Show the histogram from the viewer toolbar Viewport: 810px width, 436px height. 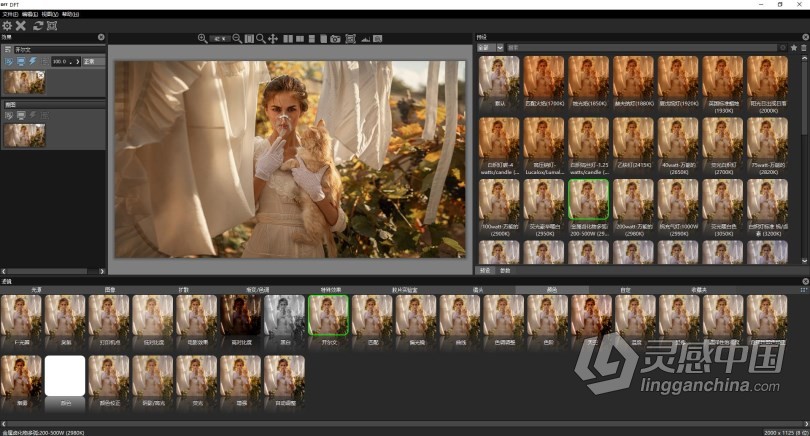pyautogui.click(x=366, y=39)
